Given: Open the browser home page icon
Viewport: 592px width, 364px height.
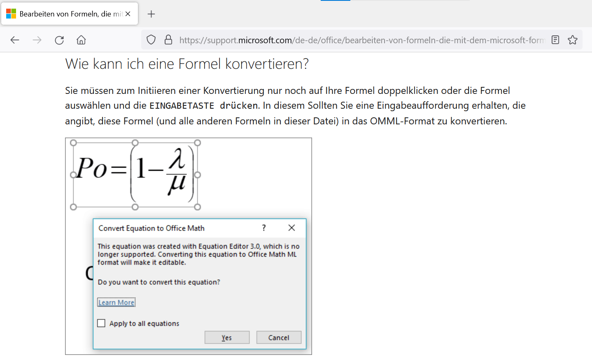Looking at the screenshot, I should coord(81,40).
